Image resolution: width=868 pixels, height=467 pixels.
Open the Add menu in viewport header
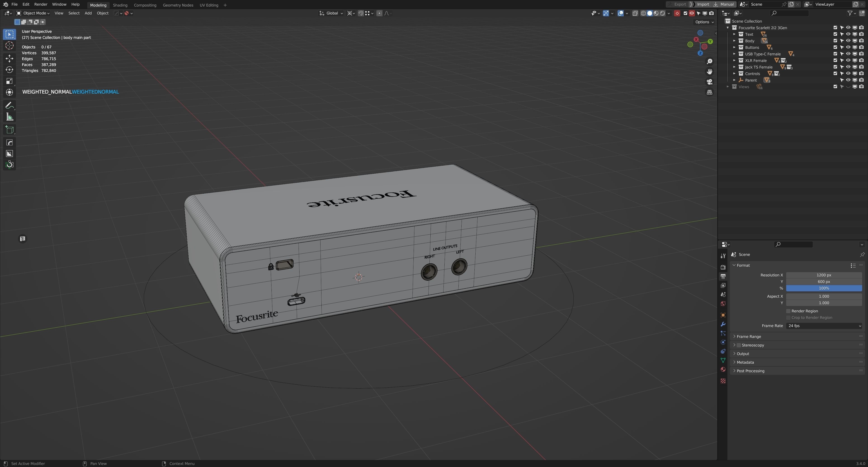tap(88, 13)
